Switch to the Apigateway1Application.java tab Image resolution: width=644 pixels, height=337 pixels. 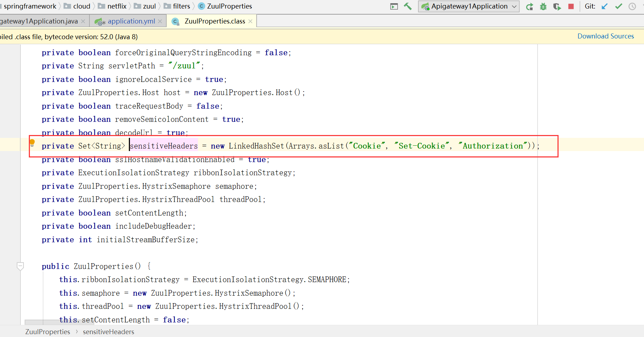pos(39,21)
